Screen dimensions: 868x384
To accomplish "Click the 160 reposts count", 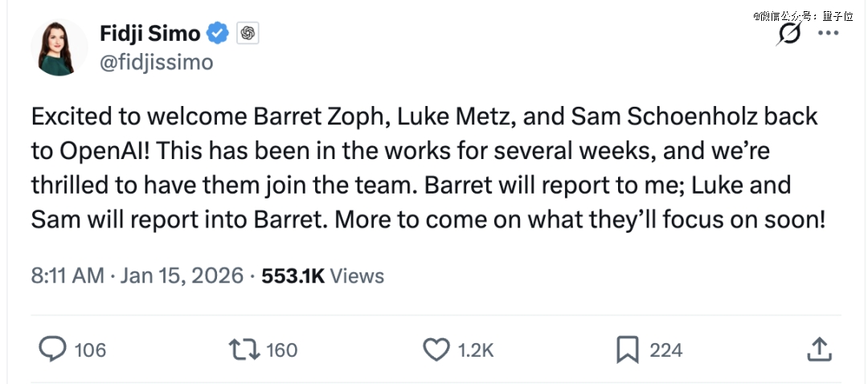I will (x=281, y=350).
